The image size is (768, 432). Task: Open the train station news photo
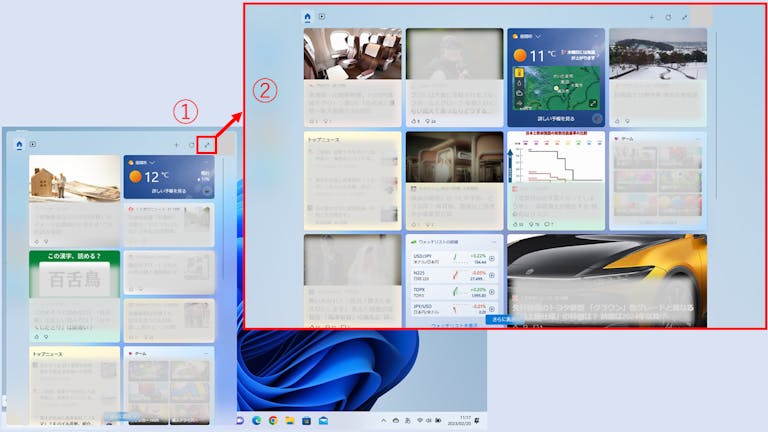[455, 157]
